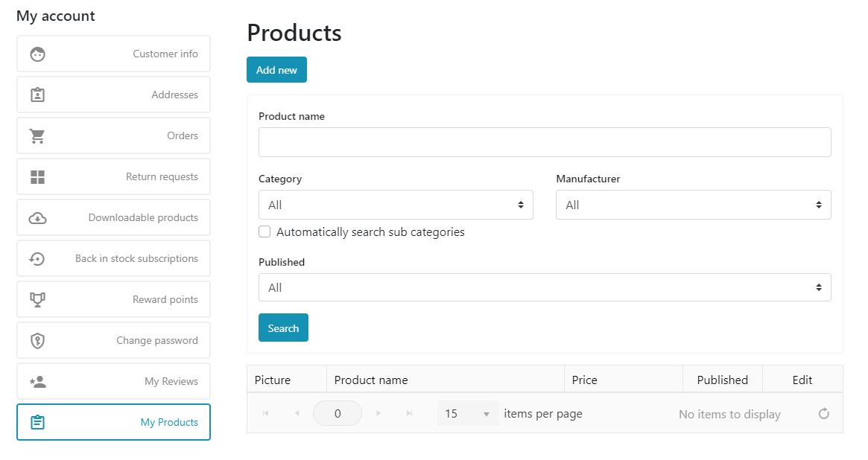Click the Addresses badge icon
Viewport: 868px width, 460px height.
38,95
